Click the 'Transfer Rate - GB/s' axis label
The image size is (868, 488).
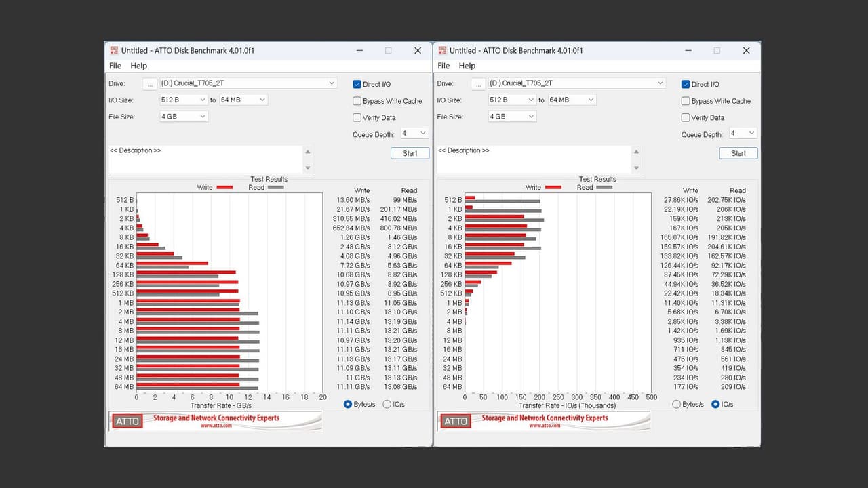pyautogui.click(x=221, y=405)
